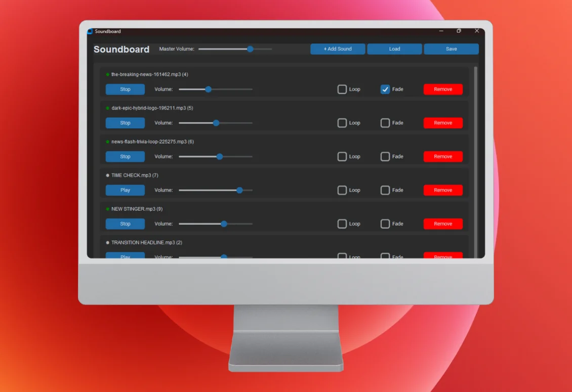572x392 pixels.
Task: Click the green status dot beside NEW STINGER.mp3
Action: click(x=108, y=209)
